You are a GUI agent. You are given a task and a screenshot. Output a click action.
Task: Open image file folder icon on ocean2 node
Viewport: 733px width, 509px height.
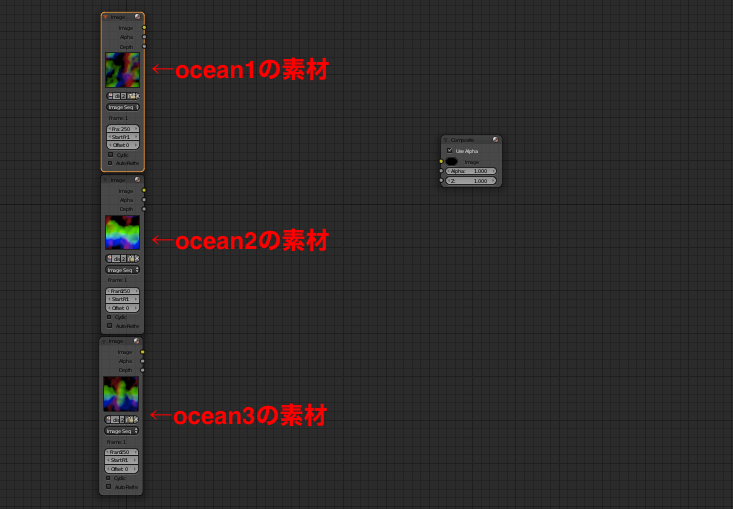coord(131,258)
